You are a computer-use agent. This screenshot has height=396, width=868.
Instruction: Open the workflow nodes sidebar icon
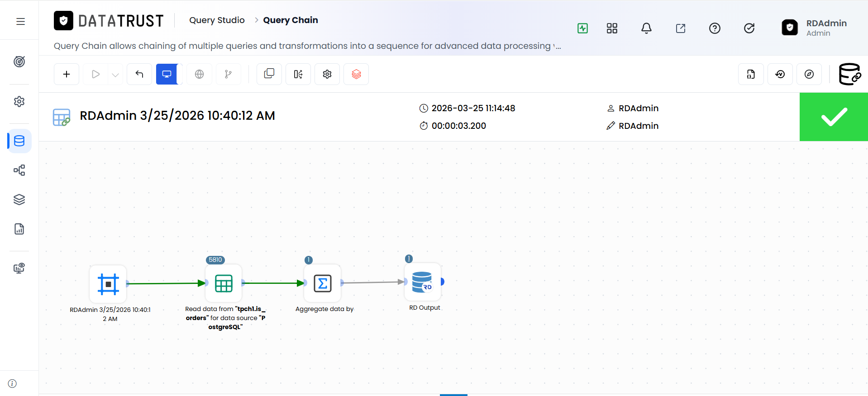tap(19, 170)
